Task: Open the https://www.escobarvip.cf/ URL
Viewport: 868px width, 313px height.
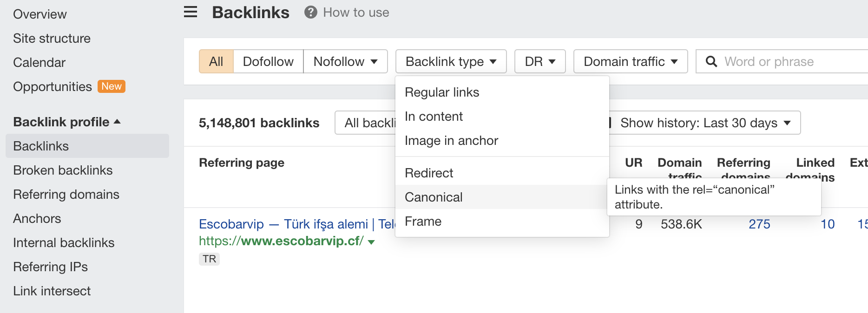Action: [281, 241]
